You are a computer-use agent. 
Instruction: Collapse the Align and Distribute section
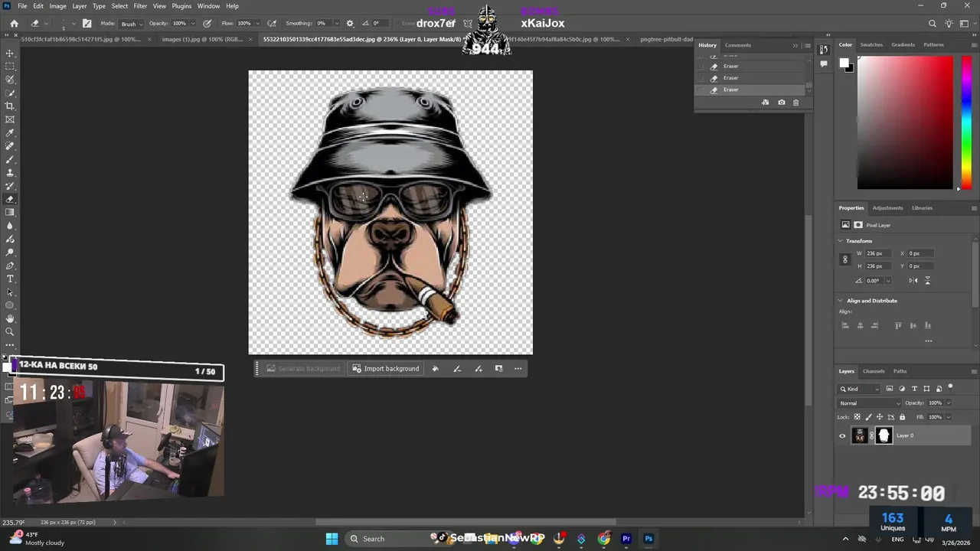pos(840,301)
